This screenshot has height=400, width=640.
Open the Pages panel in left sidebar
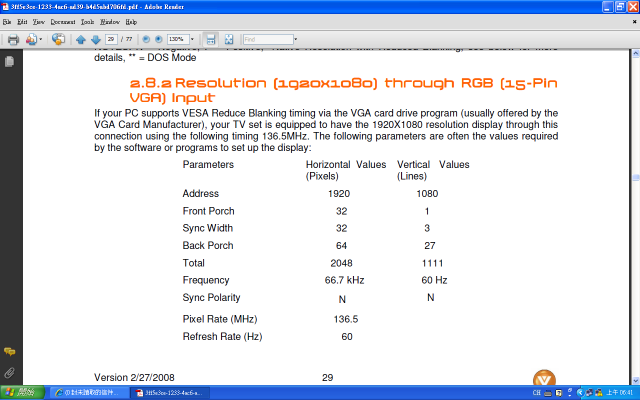[9, 62]
